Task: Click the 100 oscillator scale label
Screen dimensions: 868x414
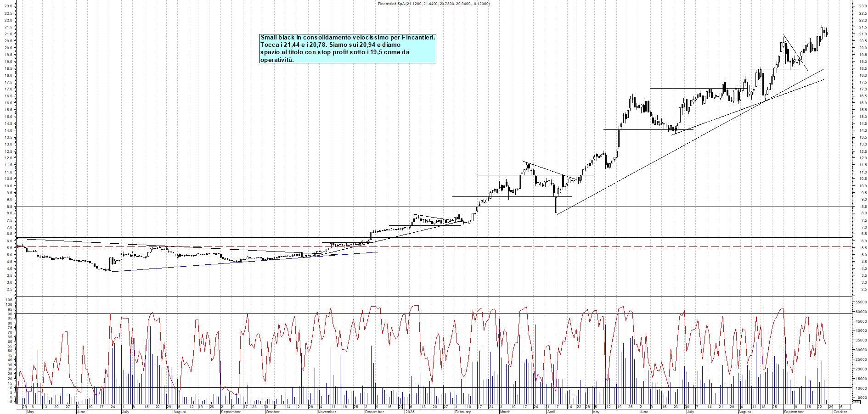Action: pos(8,304)
